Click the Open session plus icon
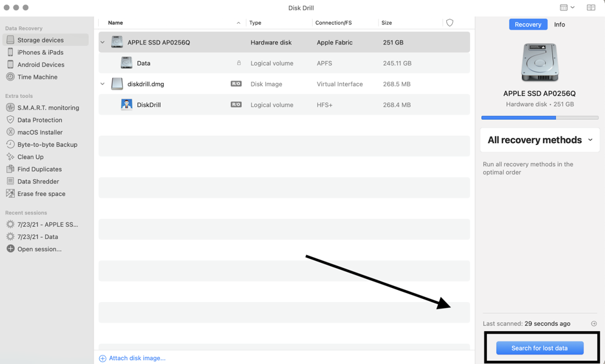 coord(10,249)
